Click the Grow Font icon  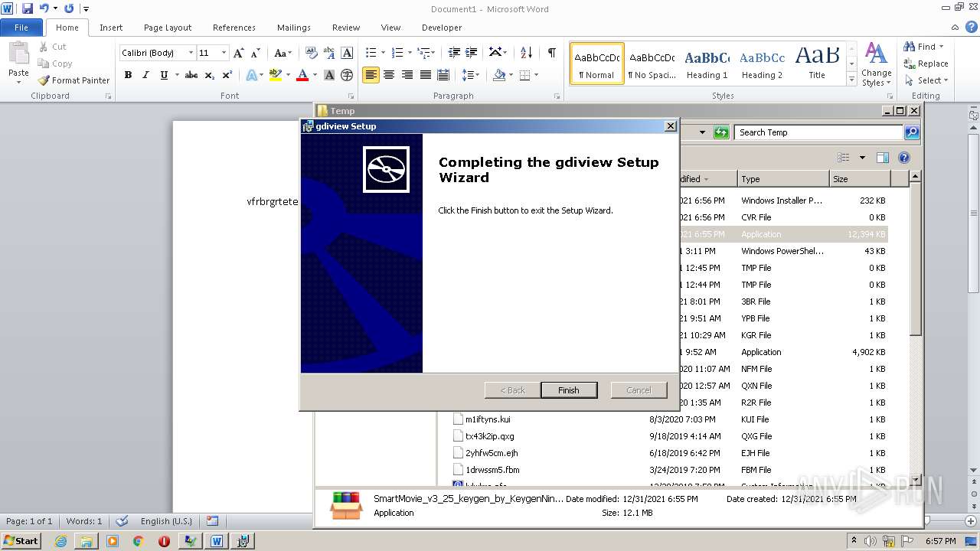239,53
